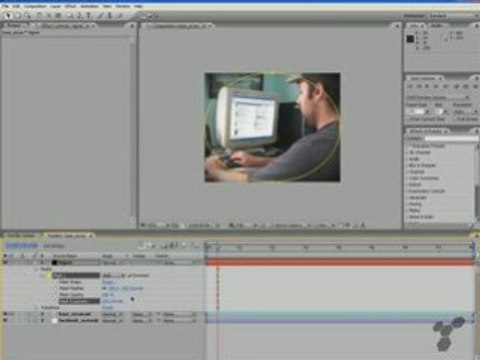Select the Rotation tool
The image size is (480, 360).
(39, 15)
